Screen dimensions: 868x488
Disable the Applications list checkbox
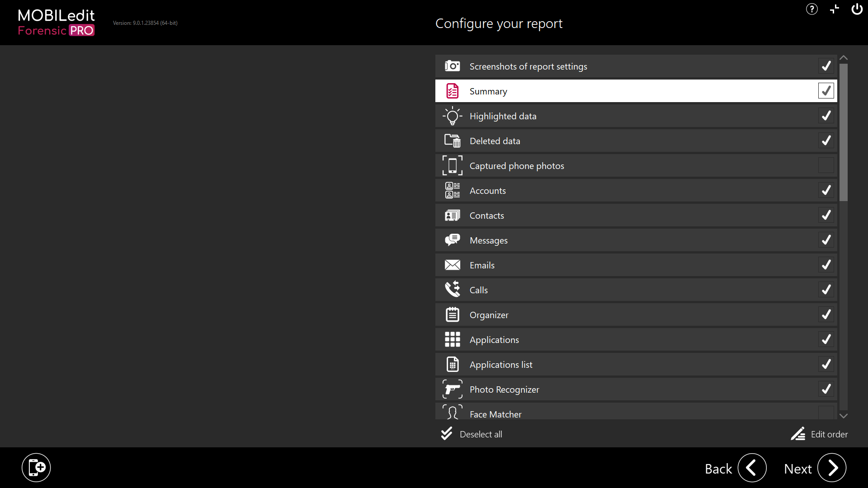tap(826, 364)
